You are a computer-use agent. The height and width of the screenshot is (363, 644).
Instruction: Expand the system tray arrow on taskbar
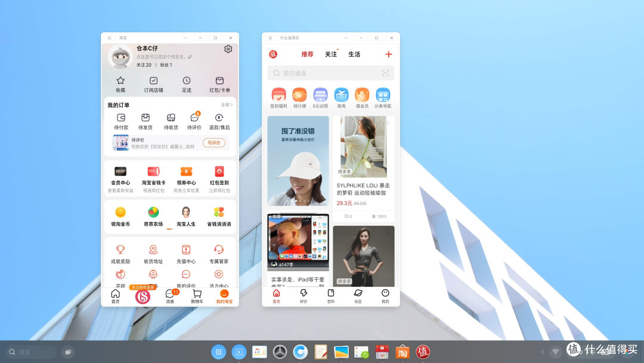pyautogui.click(x=543, y=352)
